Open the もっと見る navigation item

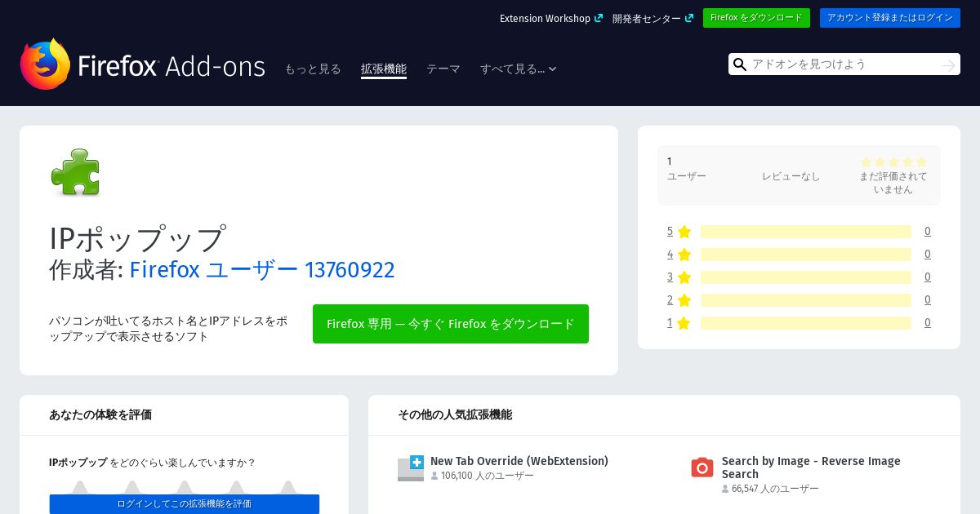(313, 69)
